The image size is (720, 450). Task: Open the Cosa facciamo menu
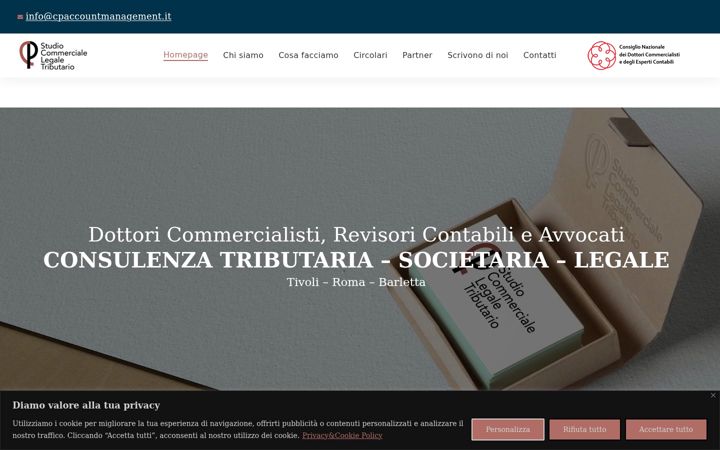[308, 55]
